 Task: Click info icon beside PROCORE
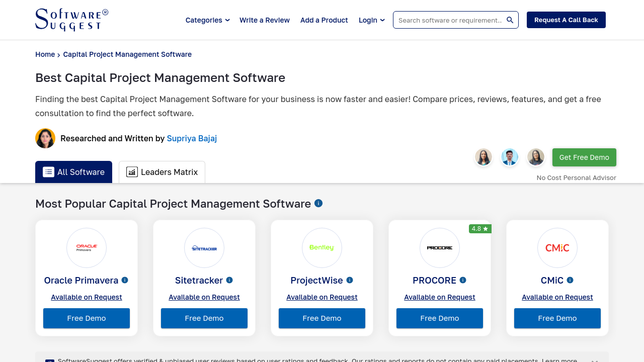click(463, 280)
